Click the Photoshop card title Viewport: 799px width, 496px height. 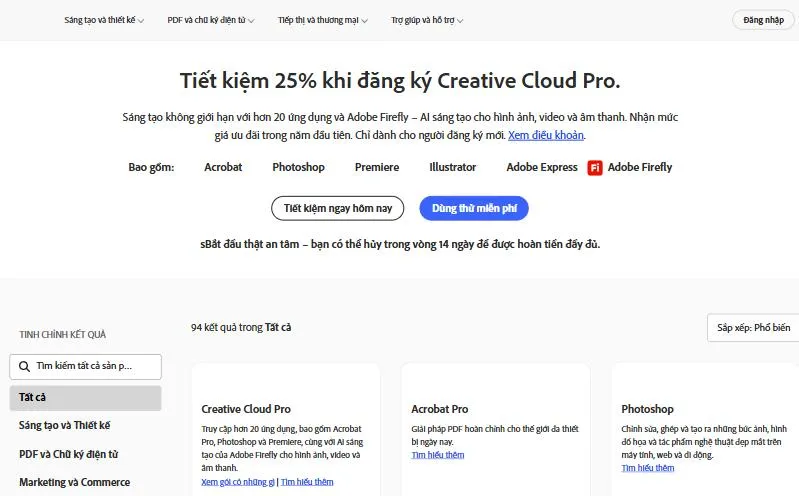pyautogui.click(x=647, y=409)
